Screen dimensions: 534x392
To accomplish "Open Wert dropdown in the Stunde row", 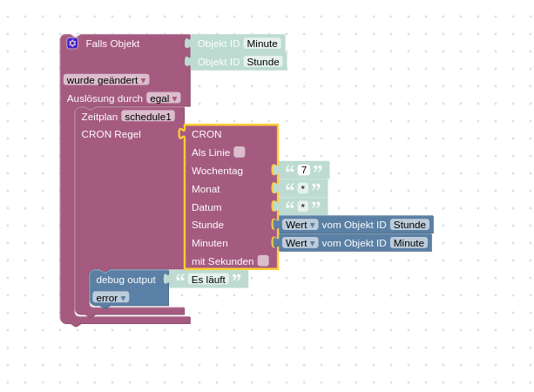I will [300, 225].
